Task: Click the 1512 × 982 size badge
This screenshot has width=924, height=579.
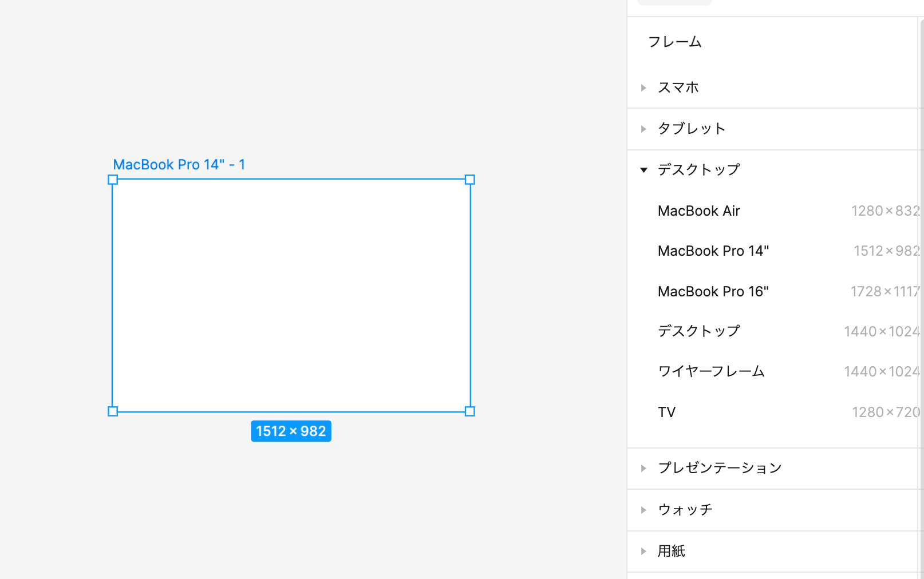Action: pos(291,431)
